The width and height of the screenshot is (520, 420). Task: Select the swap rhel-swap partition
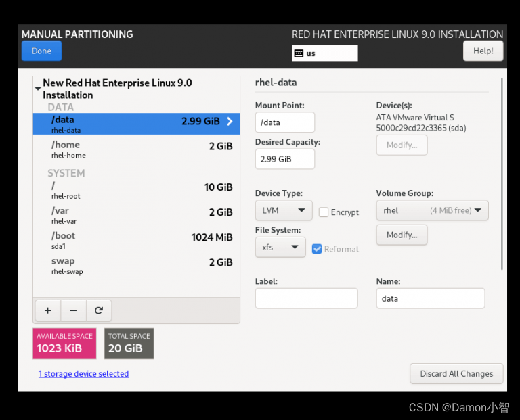tap(136, 266)
